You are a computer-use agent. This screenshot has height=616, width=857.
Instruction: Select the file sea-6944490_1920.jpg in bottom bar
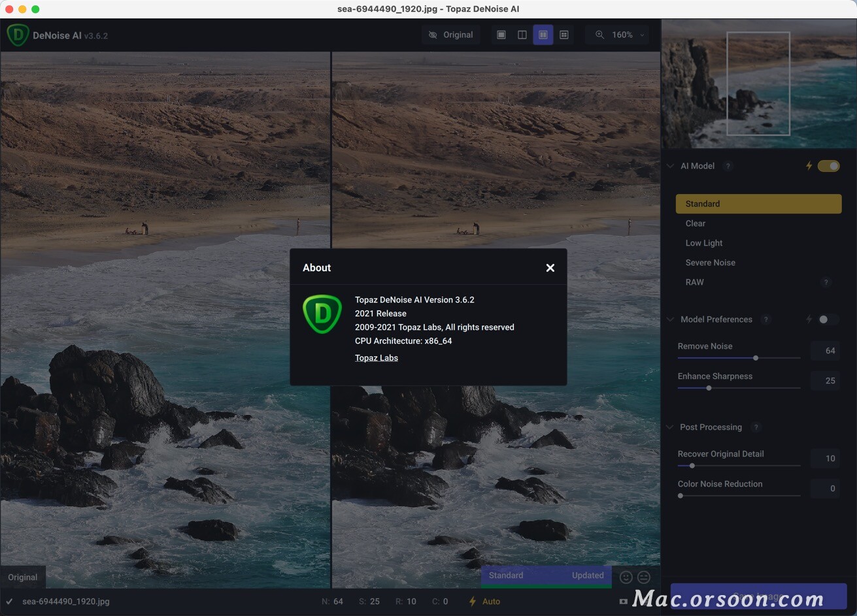point(66,602)
